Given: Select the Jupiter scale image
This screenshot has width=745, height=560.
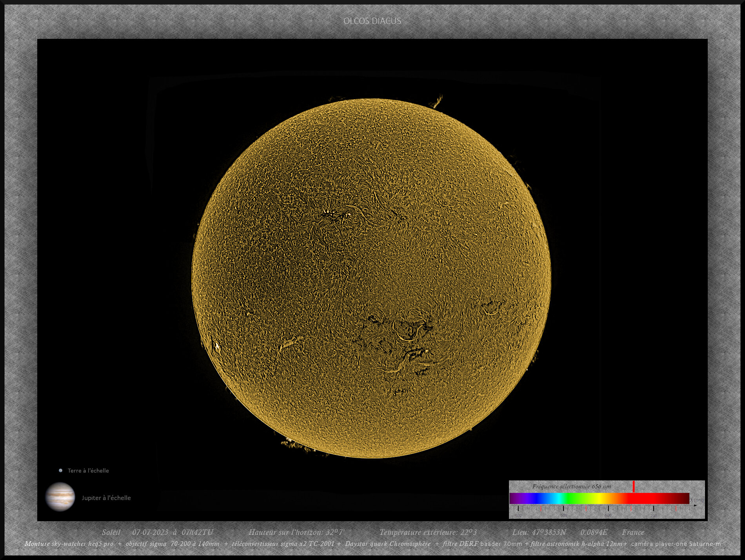Looking at the screenshot, I should (60, 497).
